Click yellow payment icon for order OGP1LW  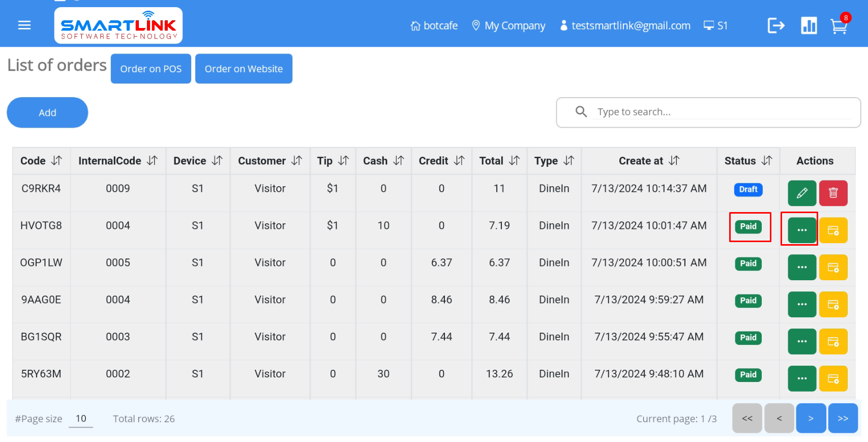point(833,268)
